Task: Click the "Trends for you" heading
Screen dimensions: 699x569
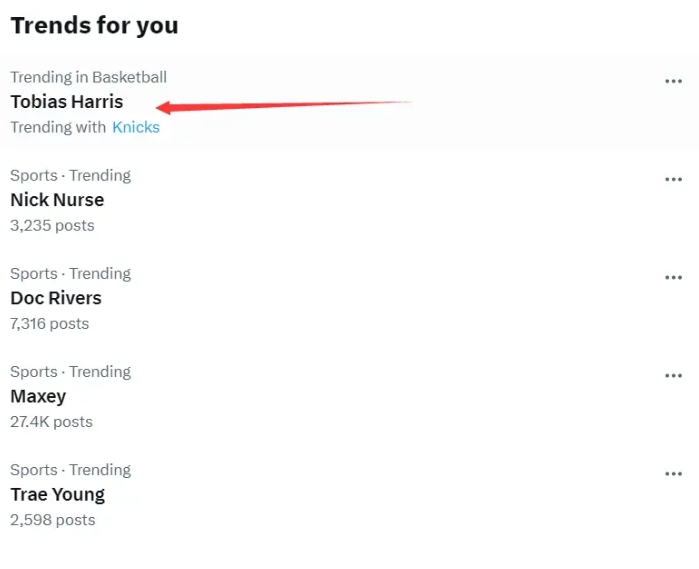Action: click(x=94, y=26)
